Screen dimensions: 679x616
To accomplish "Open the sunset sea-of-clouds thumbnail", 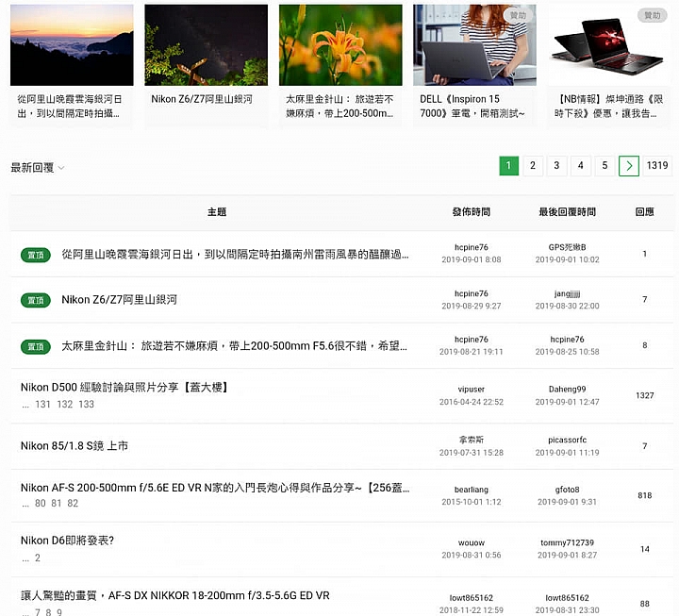I will pyautogui.click(x=72, y=45).
